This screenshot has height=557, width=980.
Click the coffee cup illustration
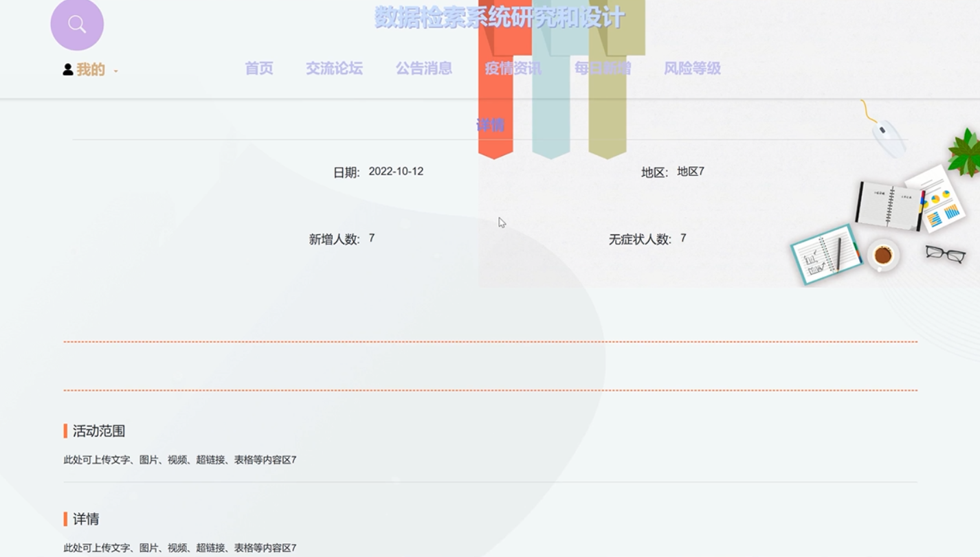pos(882,255)
